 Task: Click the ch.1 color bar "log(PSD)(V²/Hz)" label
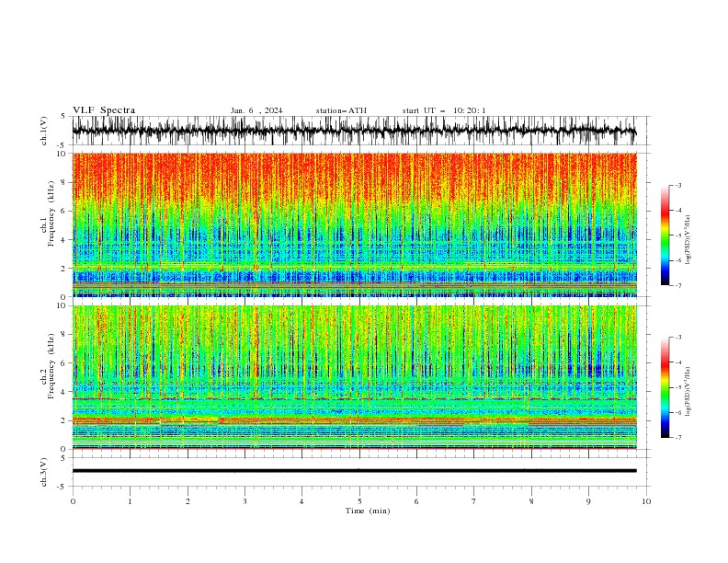(688, 240)
